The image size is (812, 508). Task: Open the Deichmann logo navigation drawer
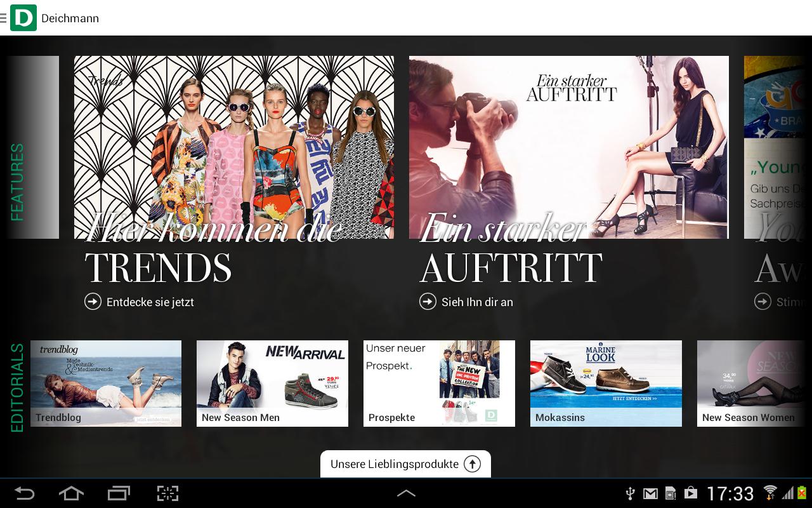tap(23, 18)
